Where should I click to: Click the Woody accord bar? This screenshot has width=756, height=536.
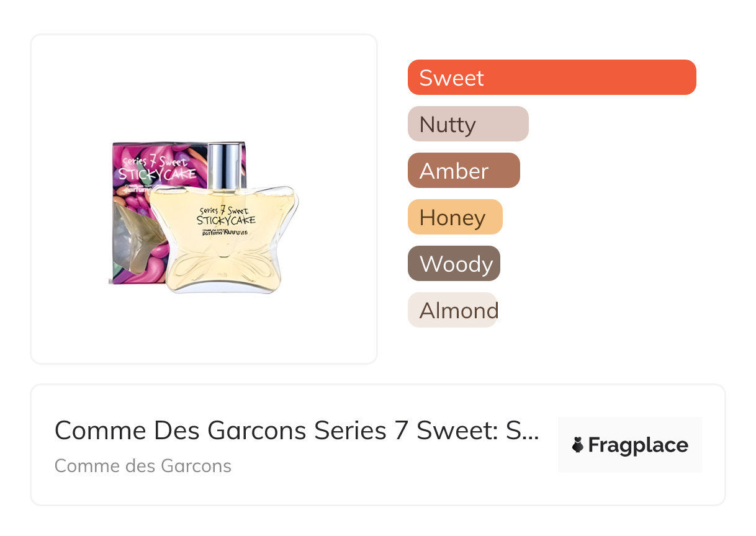pyautogui.click(x=454, y=264)
